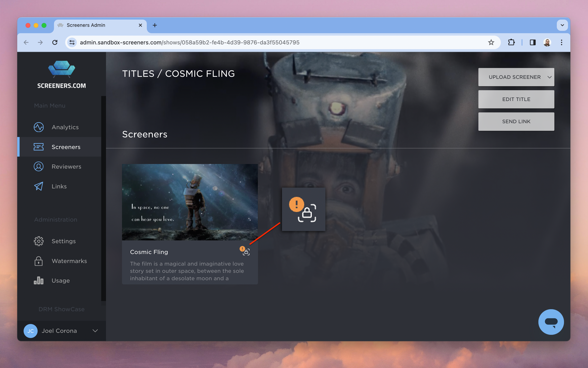Click the Edit Title button
588x368 pixels.
(x=516, y=99)
